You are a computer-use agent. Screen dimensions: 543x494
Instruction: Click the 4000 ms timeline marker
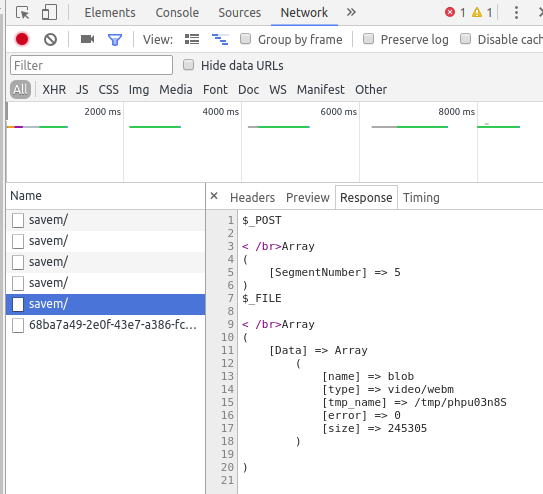pos(221,112)
